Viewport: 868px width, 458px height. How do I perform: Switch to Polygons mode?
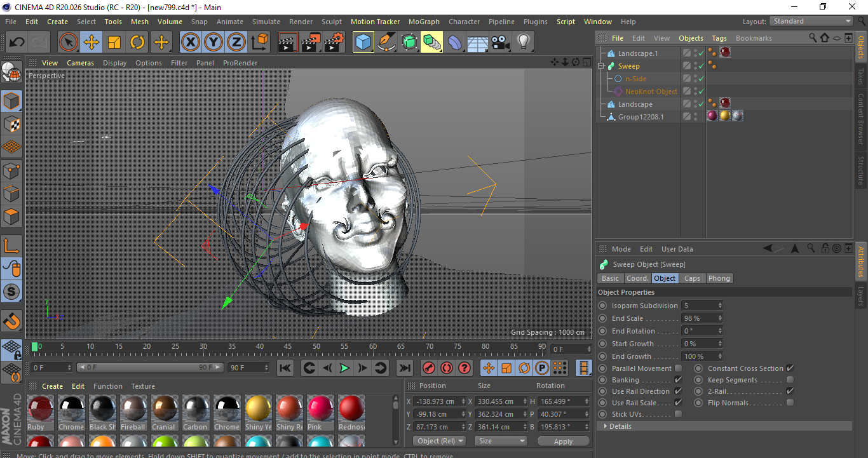[x=11, y=217]
